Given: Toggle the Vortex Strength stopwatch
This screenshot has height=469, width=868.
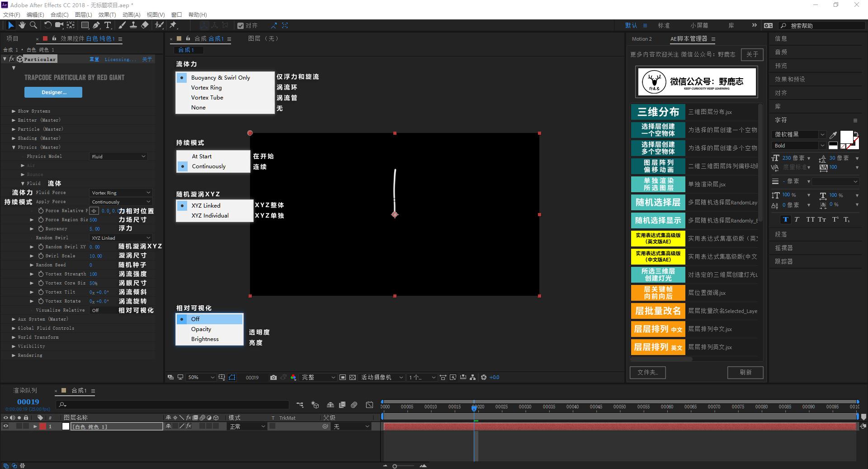Looking at the screenshot, I should point(41,274).
